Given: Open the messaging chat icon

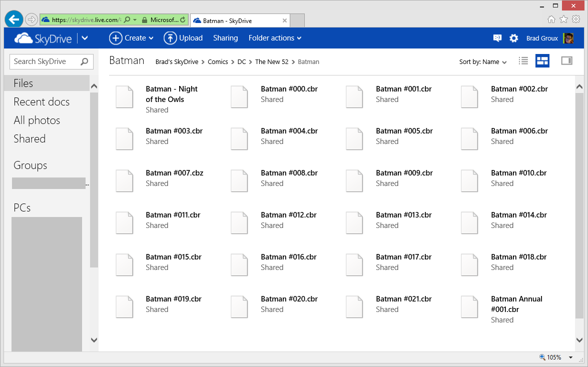Looking at the screenshot, I should (x=497, y=38).
